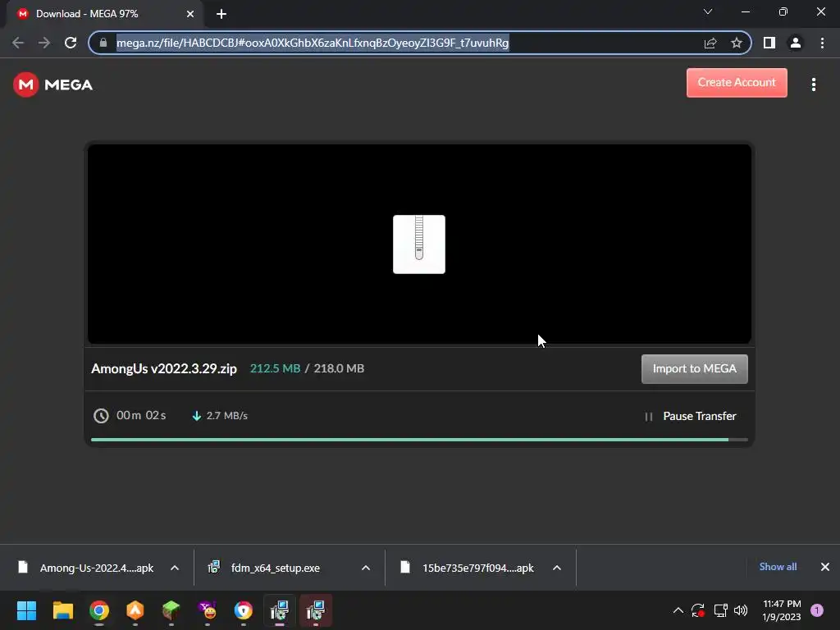This screenshot has width=840, height=630.
Task: Toggle the browser side panel
Action: 769,43
